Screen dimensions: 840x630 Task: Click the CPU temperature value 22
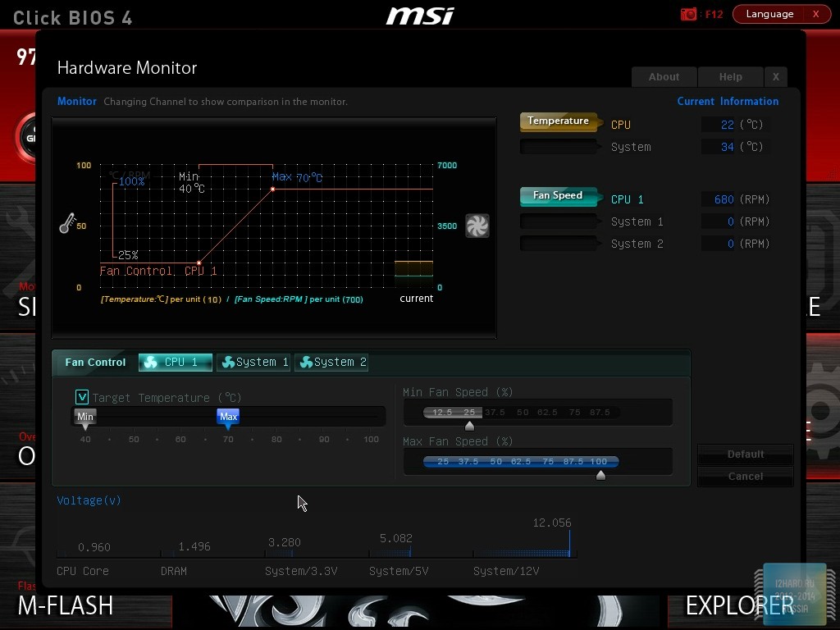coord(727,125)
